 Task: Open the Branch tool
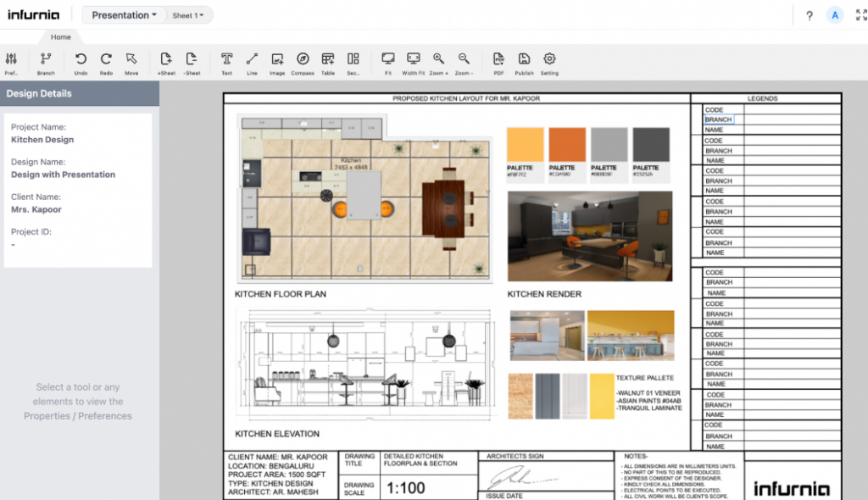click(x=46, y=63)
